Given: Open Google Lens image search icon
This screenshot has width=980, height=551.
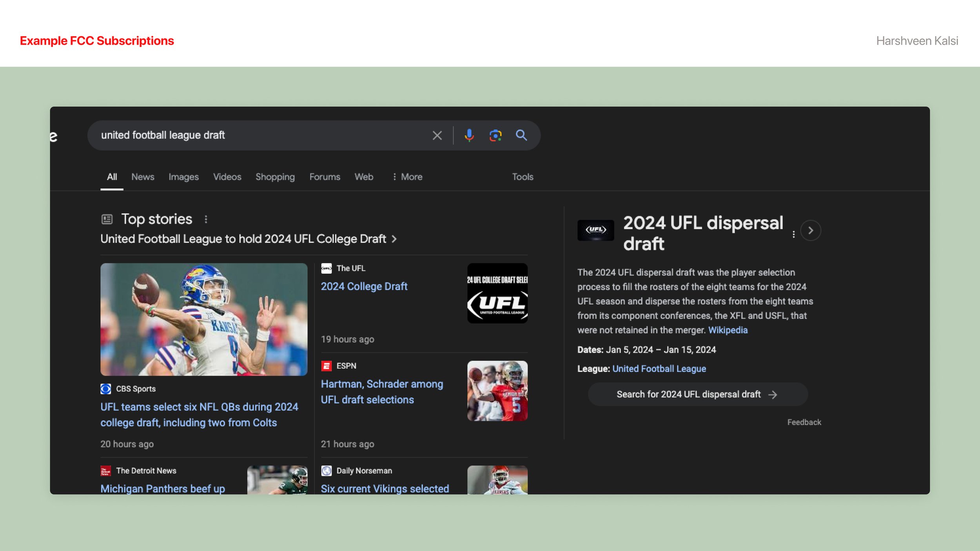Looking at the screenshot, I should 495,136.
